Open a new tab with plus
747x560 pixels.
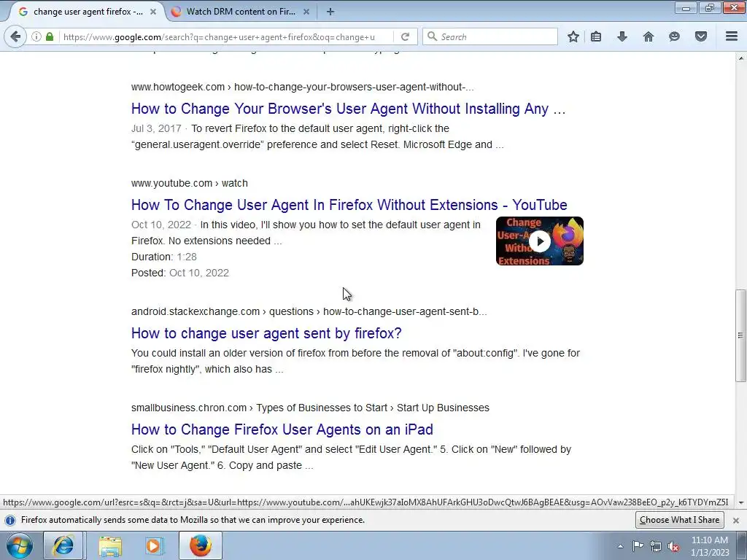click(x=330, y=12)
